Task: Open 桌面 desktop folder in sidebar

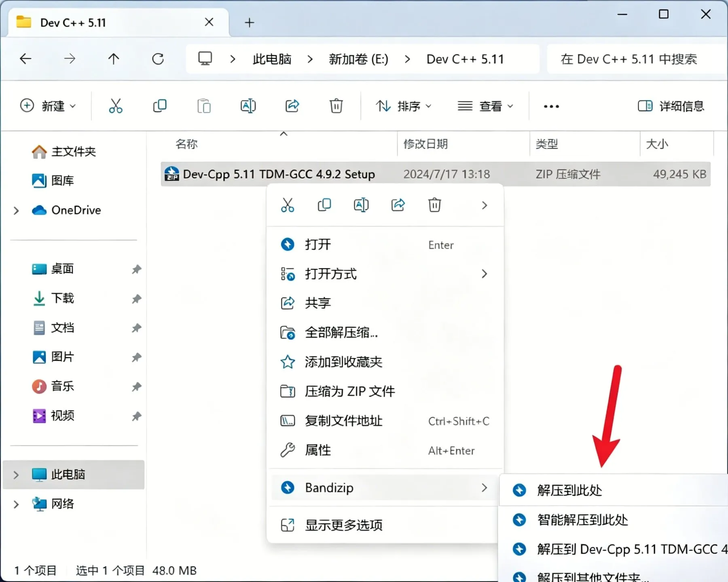Action: (x=53, y=269)
